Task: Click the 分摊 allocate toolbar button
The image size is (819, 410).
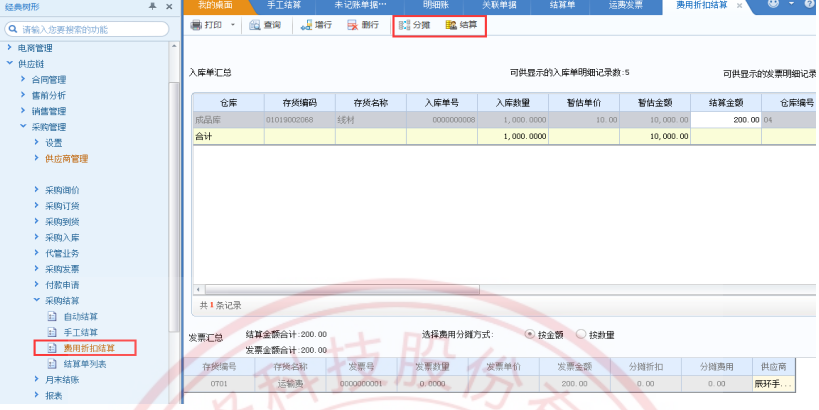Action: click(x=415, y=25)
